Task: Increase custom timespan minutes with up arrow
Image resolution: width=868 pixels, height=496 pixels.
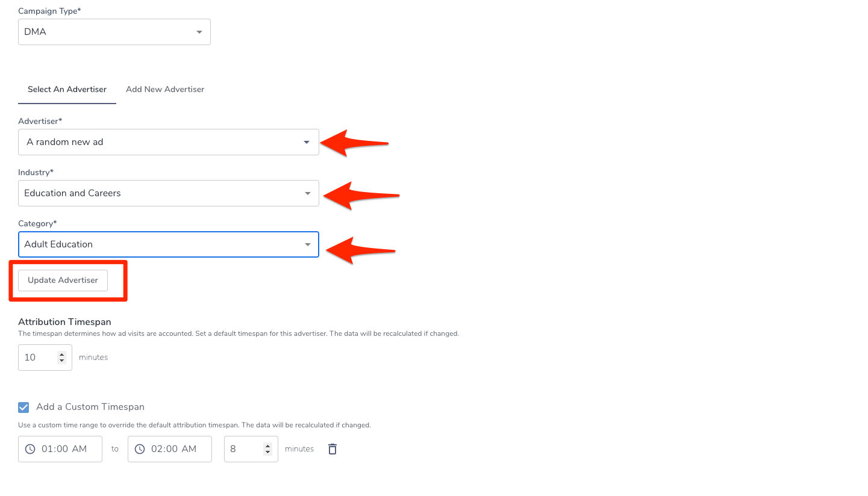Action: (x=267, y=445)
